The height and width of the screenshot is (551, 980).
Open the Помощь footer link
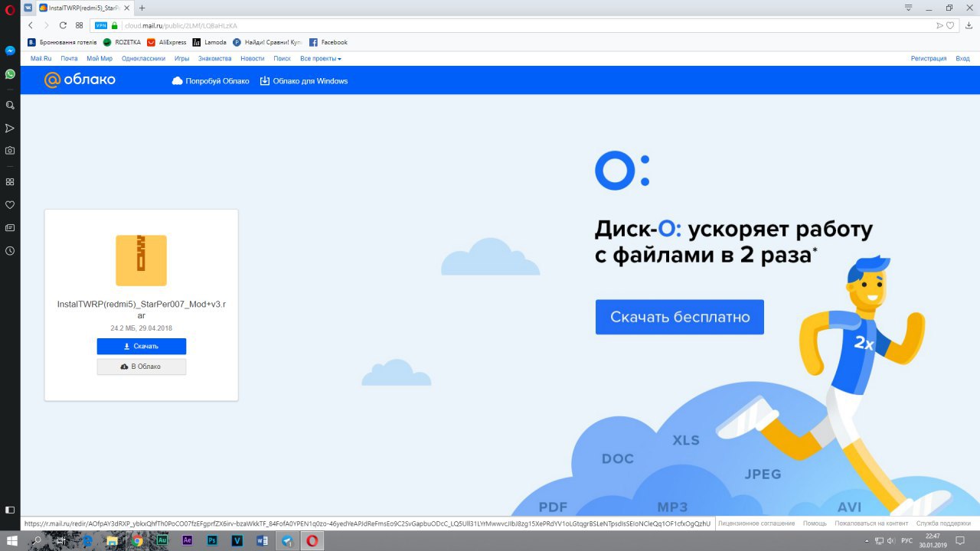click(815, 523)
